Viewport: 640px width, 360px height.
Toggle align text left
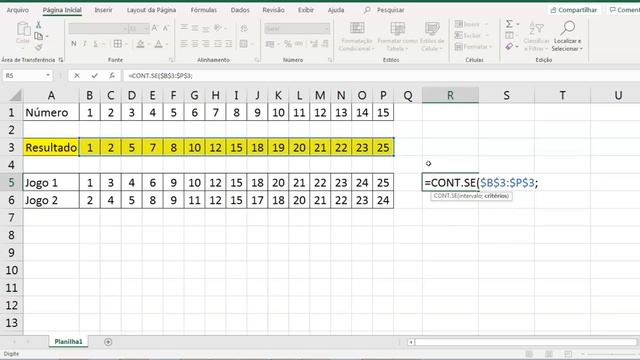pos(184,44)
